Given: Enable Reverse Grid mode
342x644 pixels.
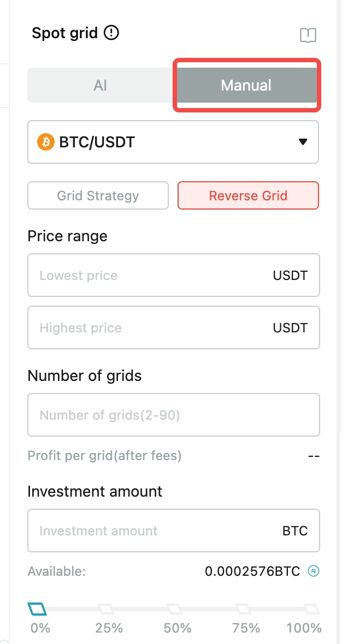Looking at the screenshot, I should point(248,195).
